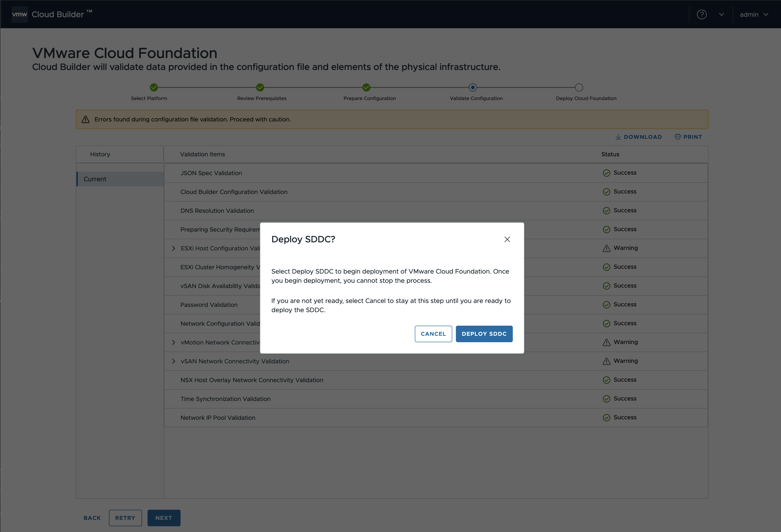Select Current in History panel

point(95,179)
